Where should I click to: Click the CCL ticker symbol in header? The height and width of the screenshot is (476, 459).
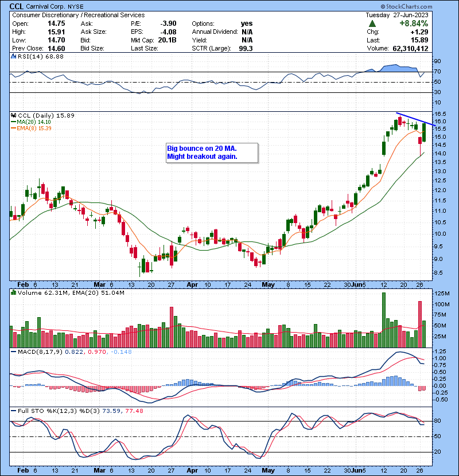click(x=17, y=6)
